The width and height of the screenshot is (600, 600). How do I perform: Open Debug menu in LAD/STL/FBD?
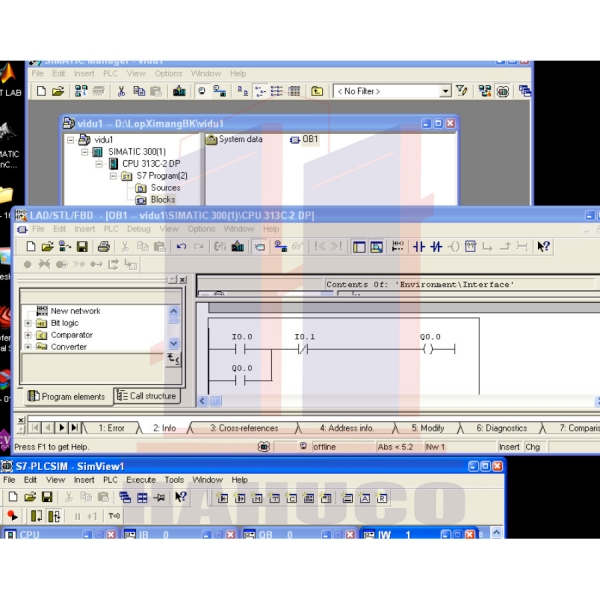pos(139,229)
